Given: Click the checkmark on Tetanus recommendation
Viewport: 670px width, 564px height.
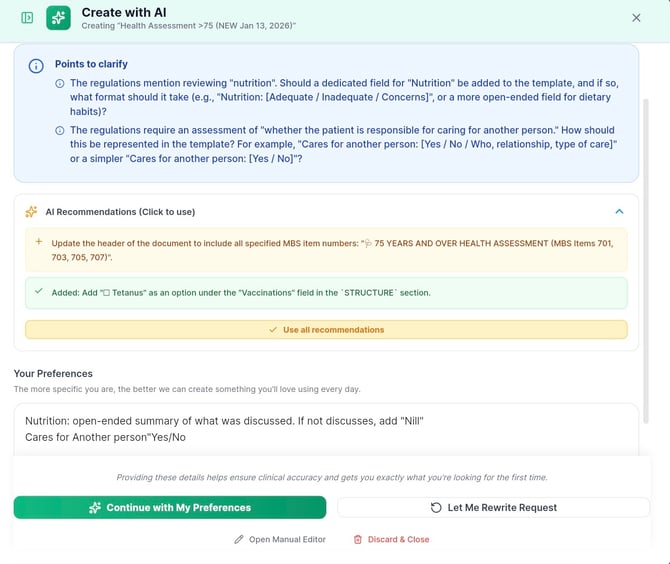Looking at the screenshot, I should [38, 291].
